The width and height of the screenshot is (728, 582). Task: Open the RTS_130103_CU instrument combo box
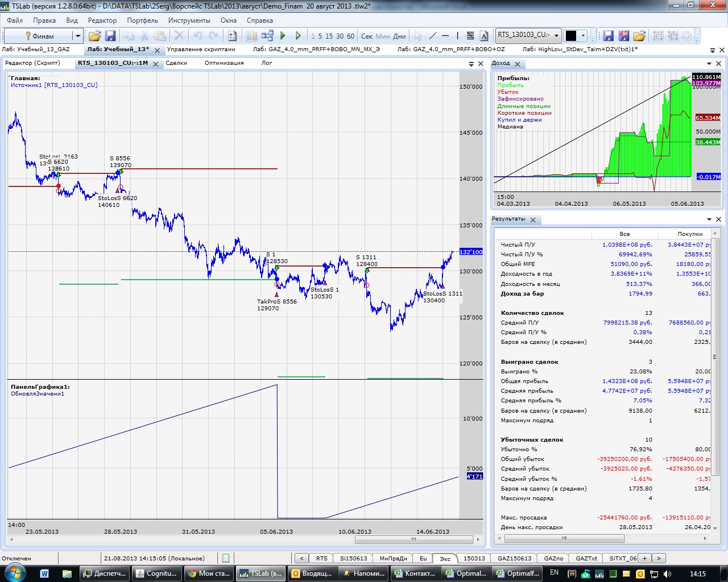(528, 35)
